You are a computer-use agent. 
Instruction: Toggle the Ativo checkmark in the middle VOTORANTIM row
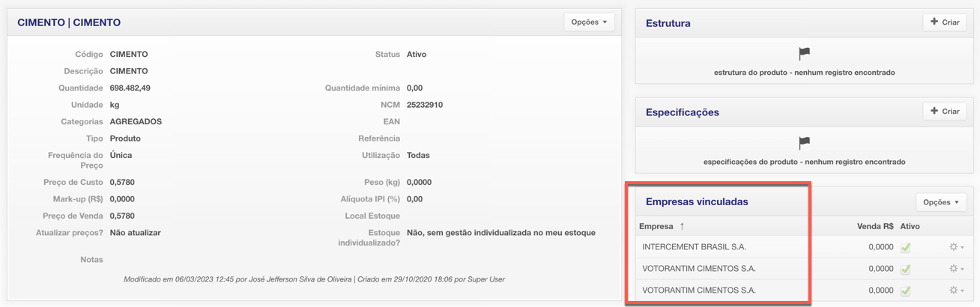coord(906,269)
